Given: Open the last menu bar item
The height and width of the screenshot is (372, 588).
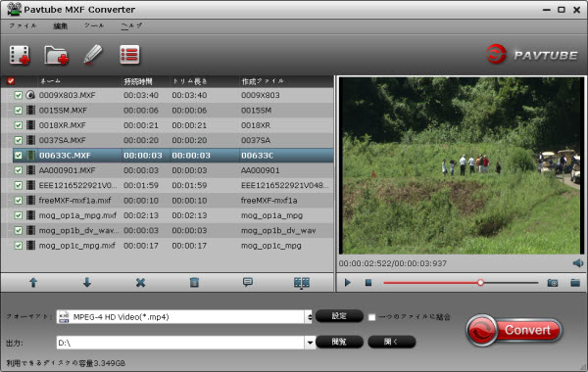Looking at the screenshot, I should (132, 25).
